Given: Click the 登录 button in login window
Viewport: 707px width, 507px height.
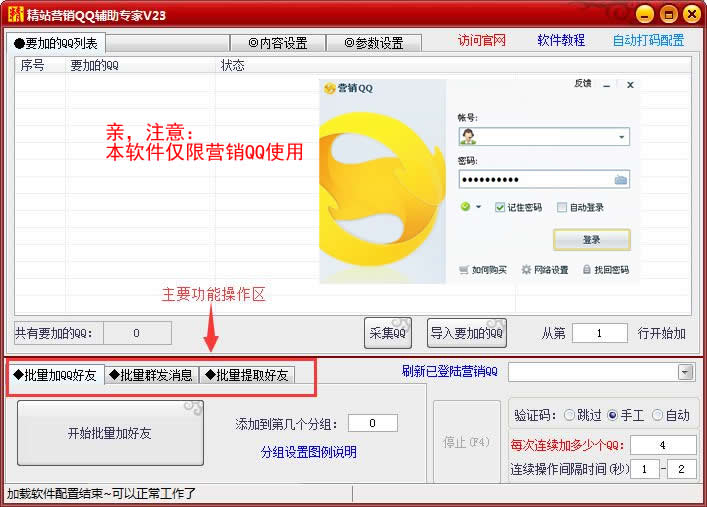Looking at the screenshot, I should click(592, 240).
